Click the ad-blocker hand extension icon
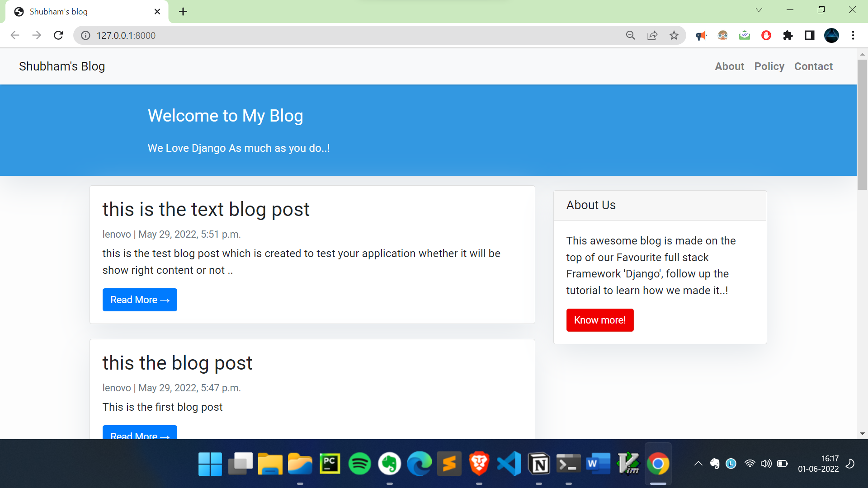868x488 pixels. [766, 35]
